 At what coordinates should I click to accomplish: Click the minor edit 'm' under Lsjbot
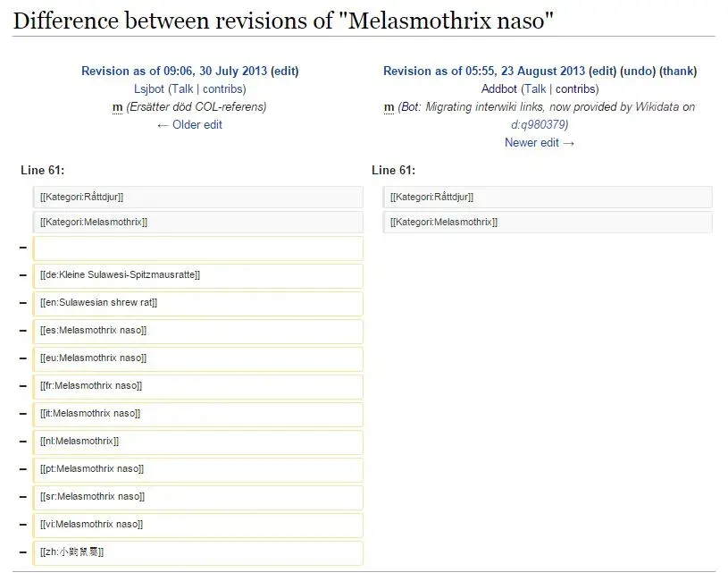click(118, 107)
